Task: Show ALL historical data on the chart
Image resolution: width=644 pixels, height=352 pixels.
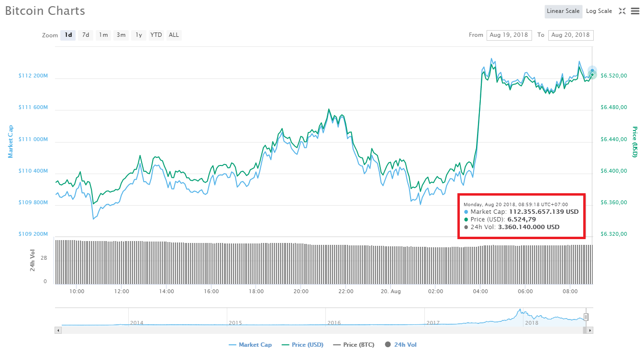Action: [173, 35]
